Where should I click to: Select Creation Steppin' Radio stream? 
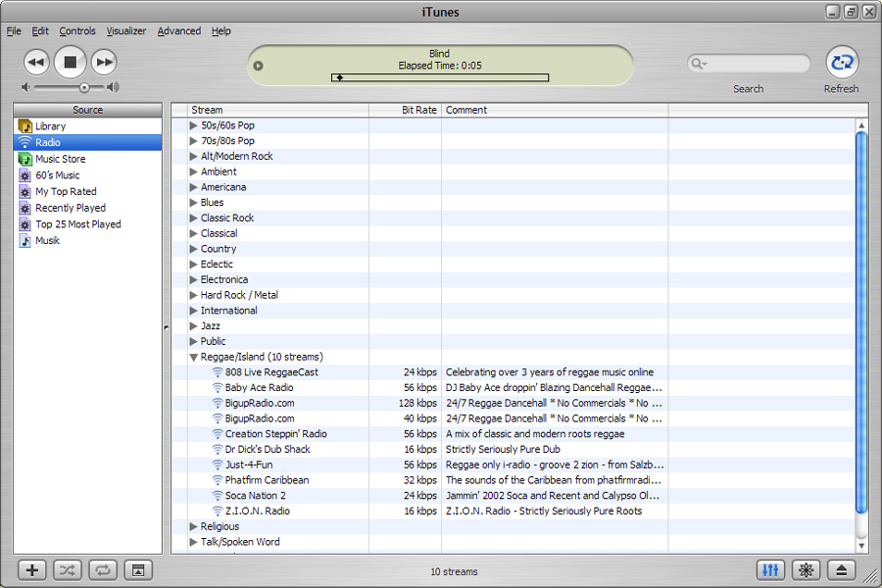pos(513,434)
